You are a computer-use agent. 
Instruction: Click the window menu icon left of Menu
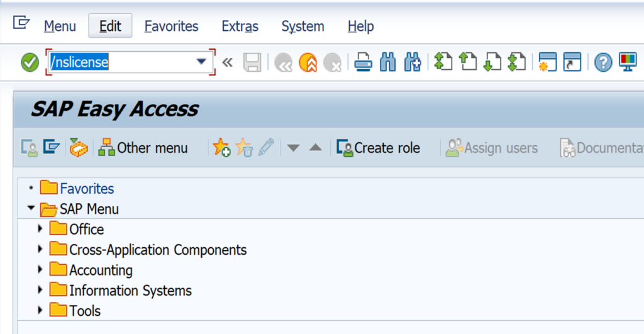pyautogui.click(x=21, y=22)
